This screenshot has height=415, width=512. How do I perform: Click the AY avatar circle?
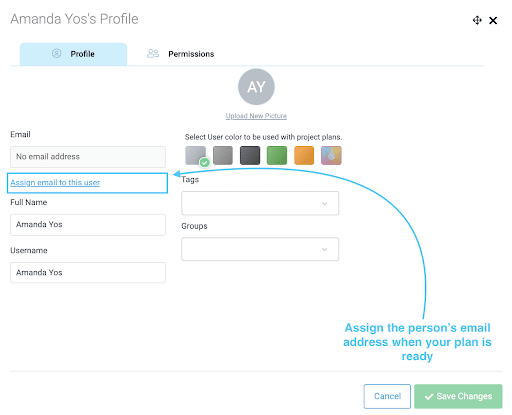point(256,87)
